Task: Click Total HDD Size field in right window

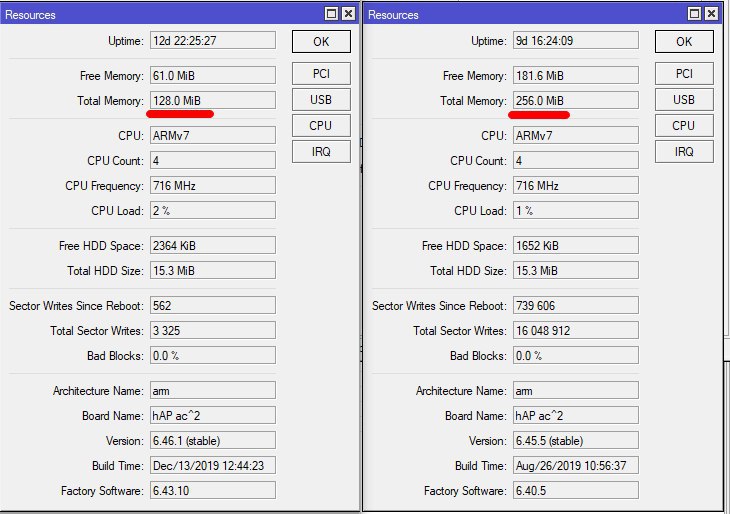Action: tap(575, 271)
